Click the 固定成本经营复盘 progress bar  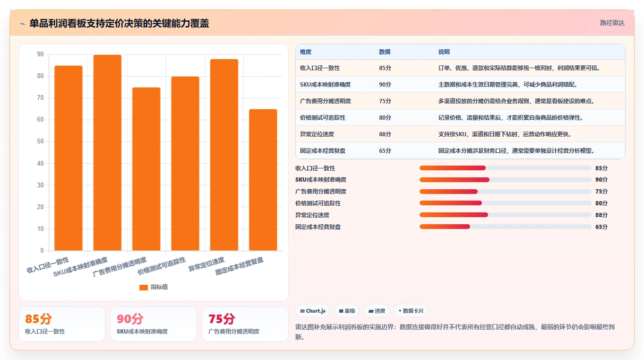click(505, 227)
